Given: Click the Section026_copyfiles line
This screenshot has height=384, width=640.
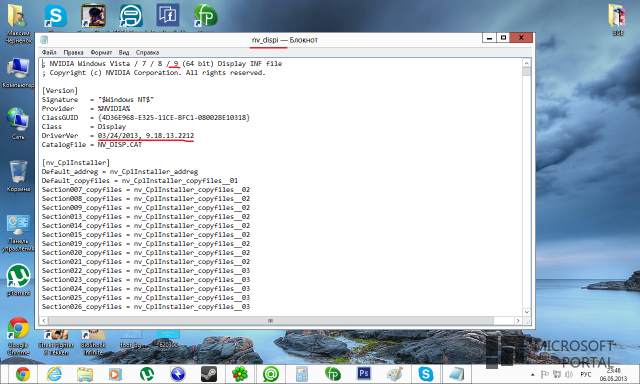Looking at the screenshot, I should [146, 306].
